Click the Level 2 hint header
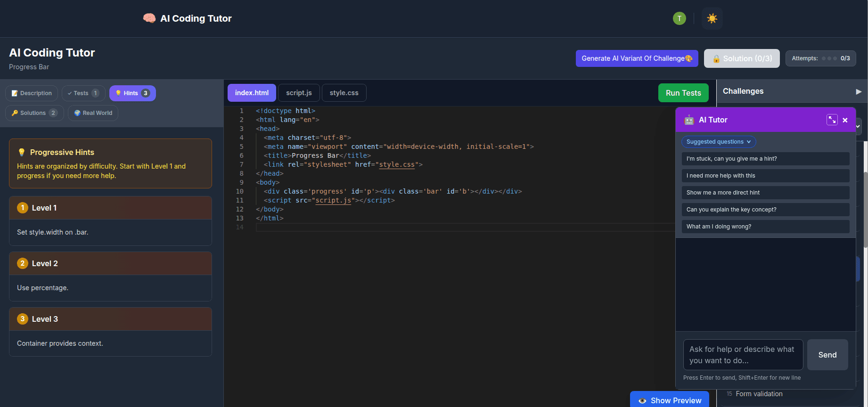 (x=110, y=263)
